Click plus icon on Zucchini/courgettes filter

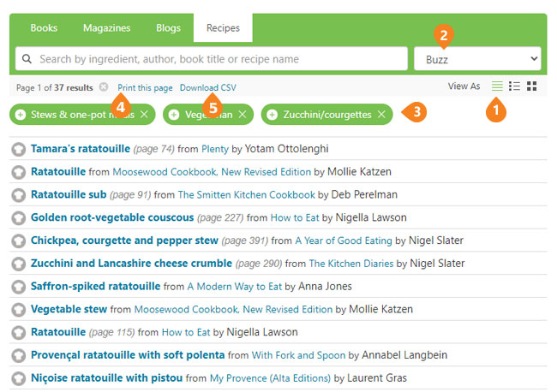tap(273, 115)
